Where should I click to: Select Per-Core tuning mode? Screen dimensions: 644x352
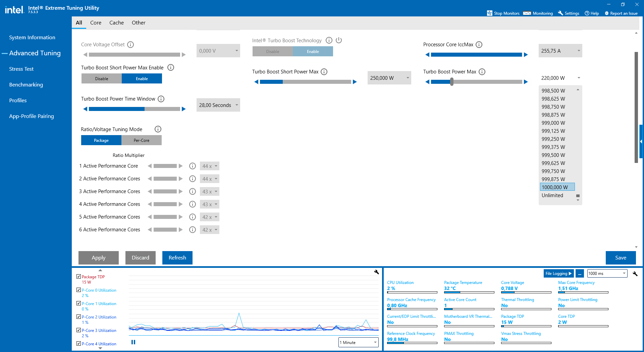[142, 140]
